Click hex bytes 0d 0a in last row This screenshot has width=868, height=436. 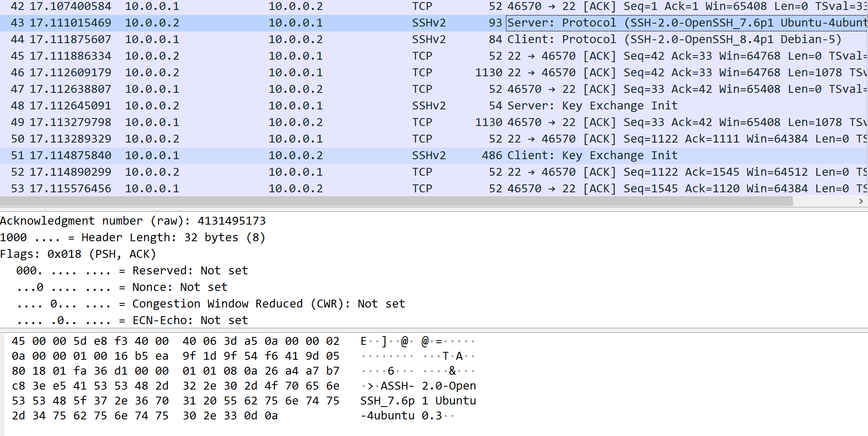click(261, 416)
